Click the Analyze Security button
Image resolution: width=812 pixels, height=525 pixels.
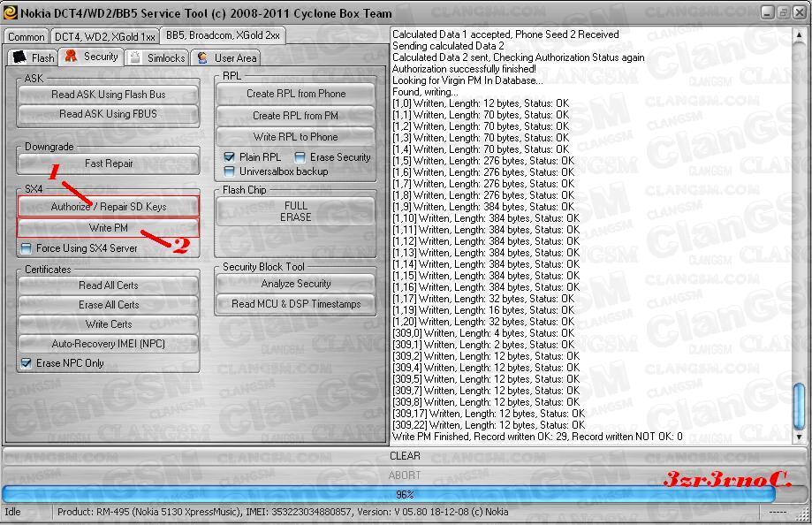(295, 284)
